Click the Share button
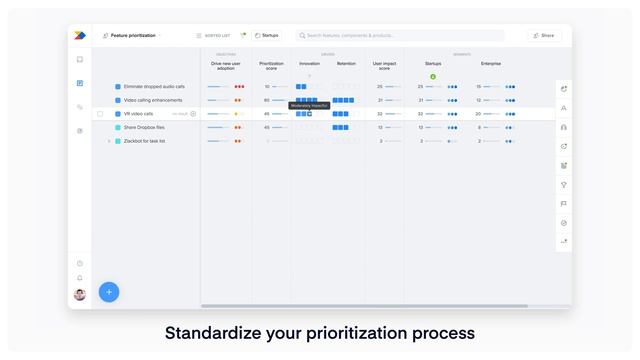The height and width of the screenshot is (360, 640). (544, 36)
